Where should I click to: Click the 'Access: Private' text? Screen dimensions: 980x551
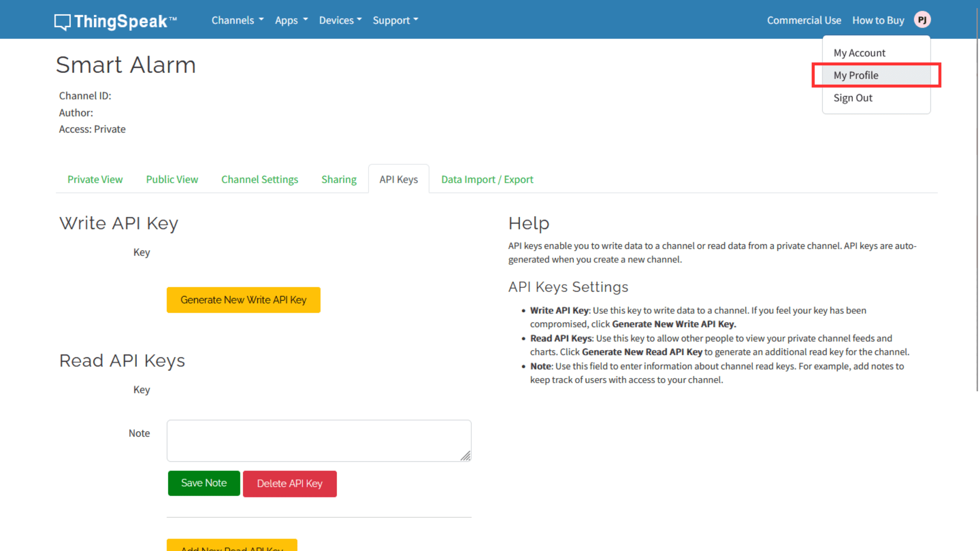point(92,130)
